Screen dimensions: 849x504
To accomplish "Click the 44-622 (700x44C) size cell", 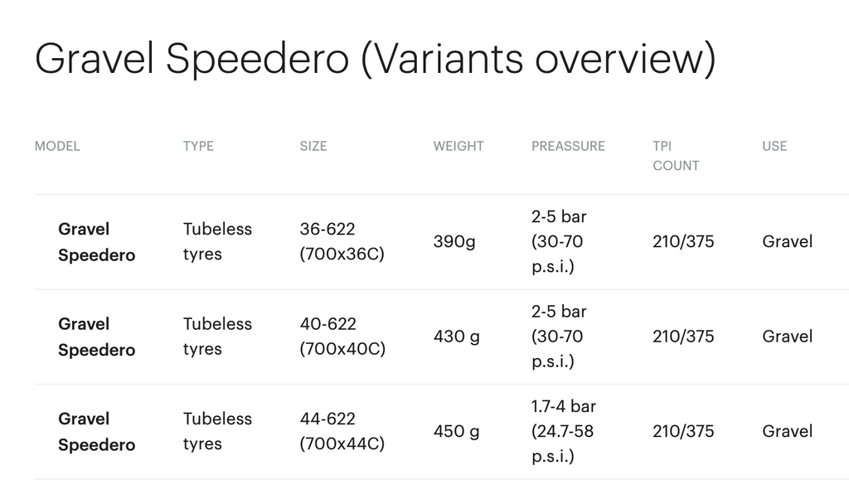I will 342,431.
